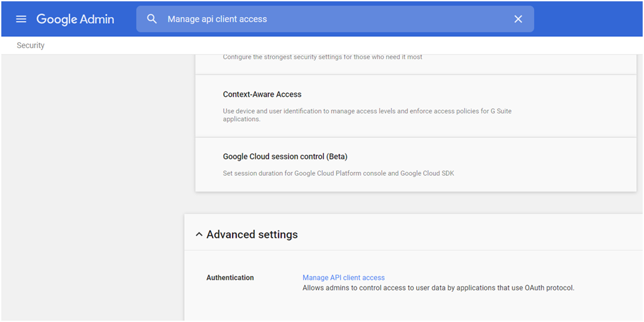
Task: Click the blue header bar beside the search box
Action: click(587, 19)
